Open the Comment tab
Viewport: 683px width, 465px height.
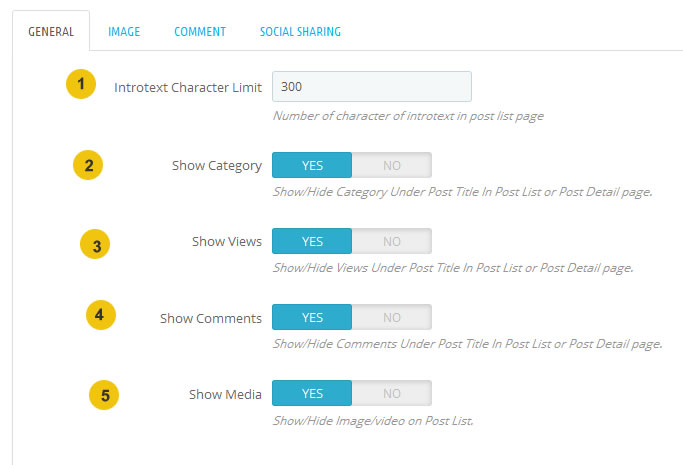tap(200, 32)
